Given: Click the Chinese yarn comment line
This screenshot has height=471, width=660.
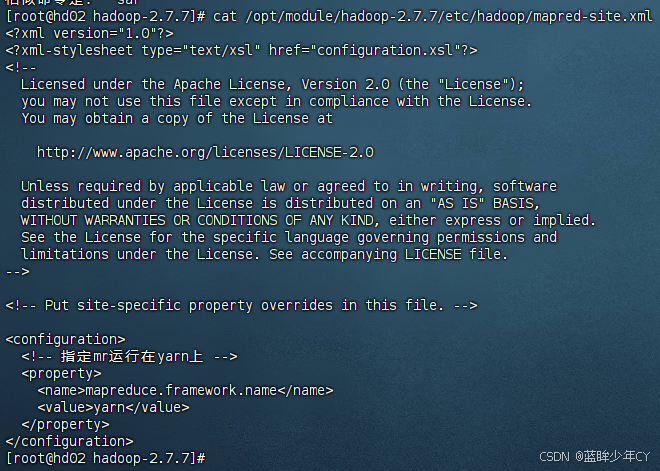Looking at the screenshot, I should point(129,357).
